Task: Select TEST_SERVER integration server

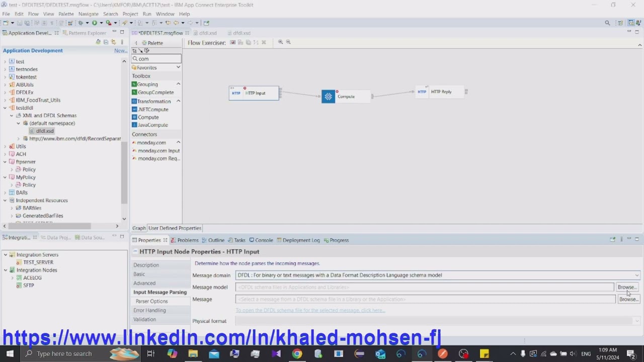Action: point(38,262)
